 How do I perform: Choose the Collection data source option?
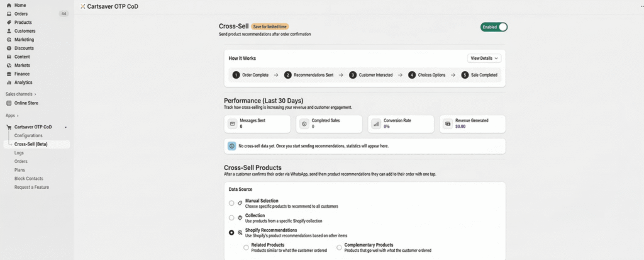point(231,218)
